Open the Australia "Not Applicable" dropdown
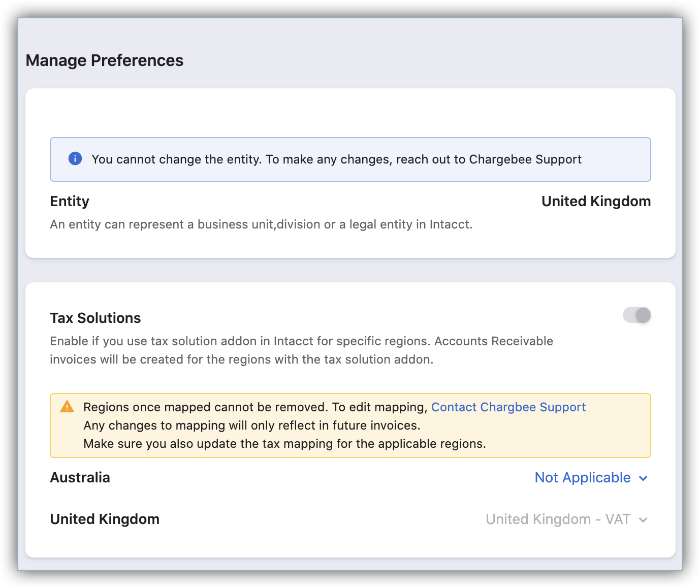Image resolution: width=700 pixels, height=588 pixels. coord(582,478)
